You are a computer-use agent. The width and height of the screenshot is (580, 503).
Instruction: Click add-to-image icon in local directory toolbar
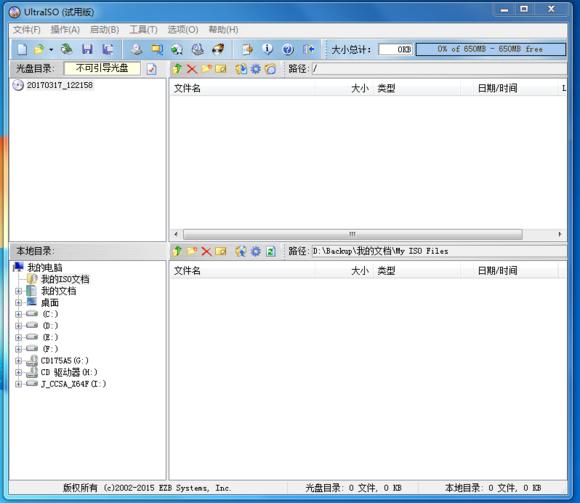coord(241,251)
